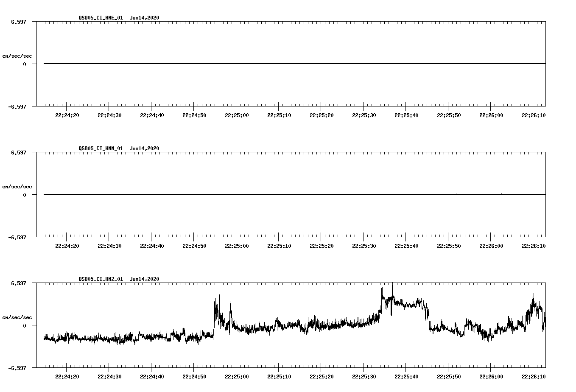Click the -6.597 lower limit on HNE axis
The width and height of the screenshot is (576, 392).
[17, 106]
